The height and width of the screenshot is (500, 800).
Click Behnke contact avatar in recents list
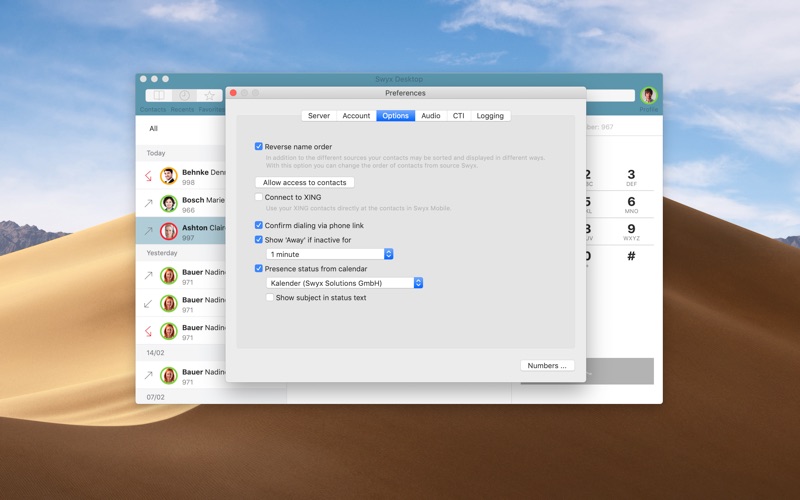click(168, 176)
